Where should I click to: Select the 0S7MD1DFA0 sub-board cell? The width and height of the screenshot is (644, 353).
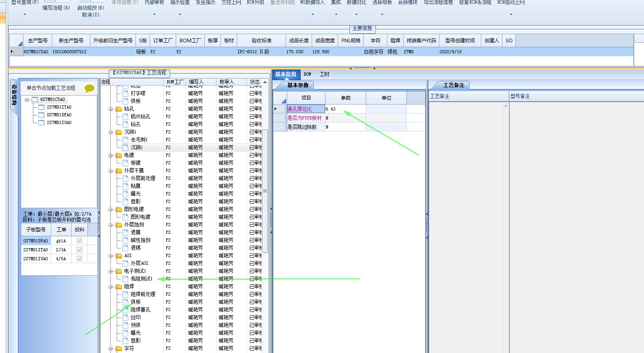point(36,241)
